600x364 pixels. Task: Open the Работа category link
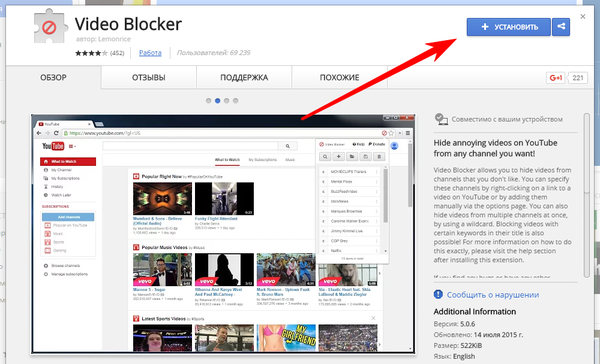click(150, 53)
